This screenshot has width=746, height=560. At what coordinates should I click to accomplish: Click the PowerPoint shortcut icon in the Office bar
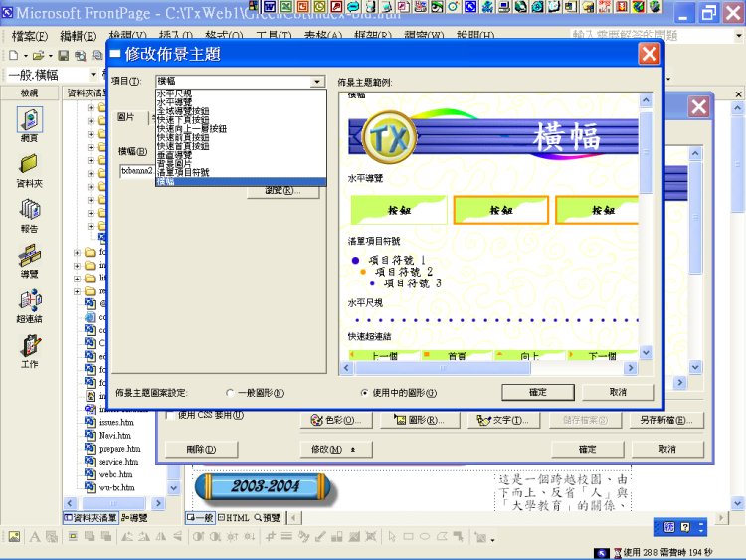pyautogui.click(x=302, y=6)
